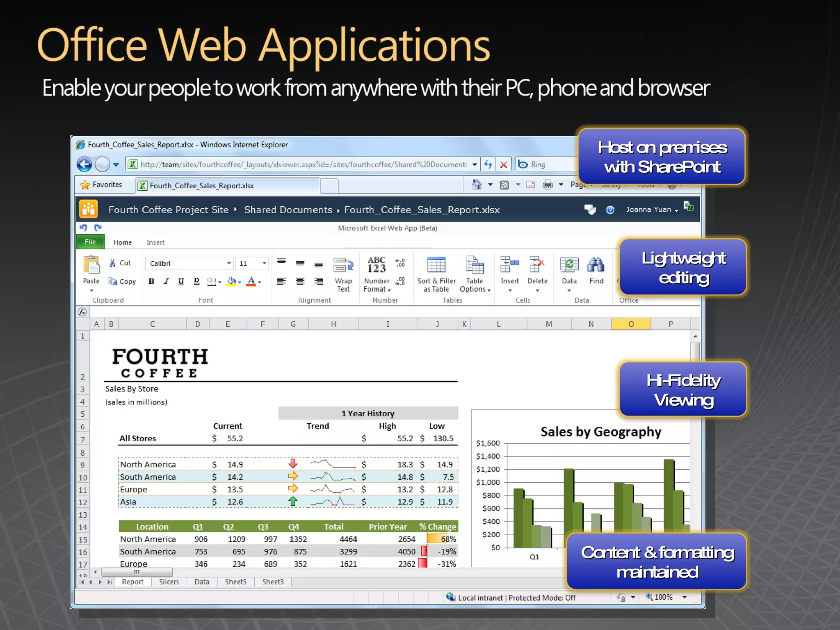Click the vertical scrollbar up arrow
This screenshot has width=840, height=630.
pos(695,336)
